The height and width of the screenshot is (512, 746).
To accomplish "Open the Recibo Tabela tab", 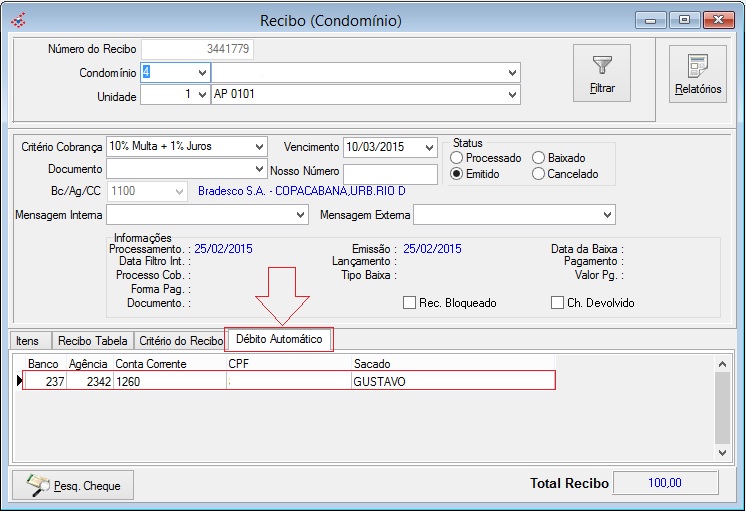I will [91, 340].
